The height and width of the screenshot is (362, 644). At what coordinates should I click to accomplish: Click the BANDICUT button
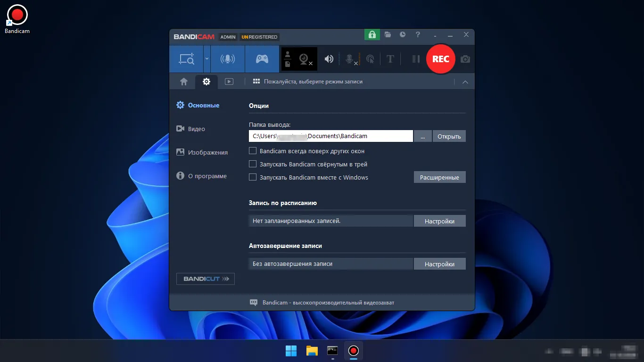coord(206,279)
